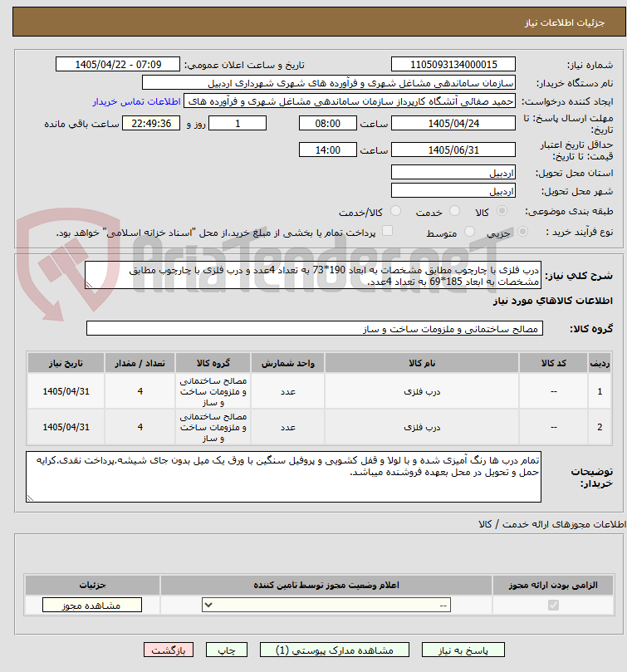Screen dimensions: 627x672
Task: Click the buyer organization name field
Action: (x=329, y=83)
